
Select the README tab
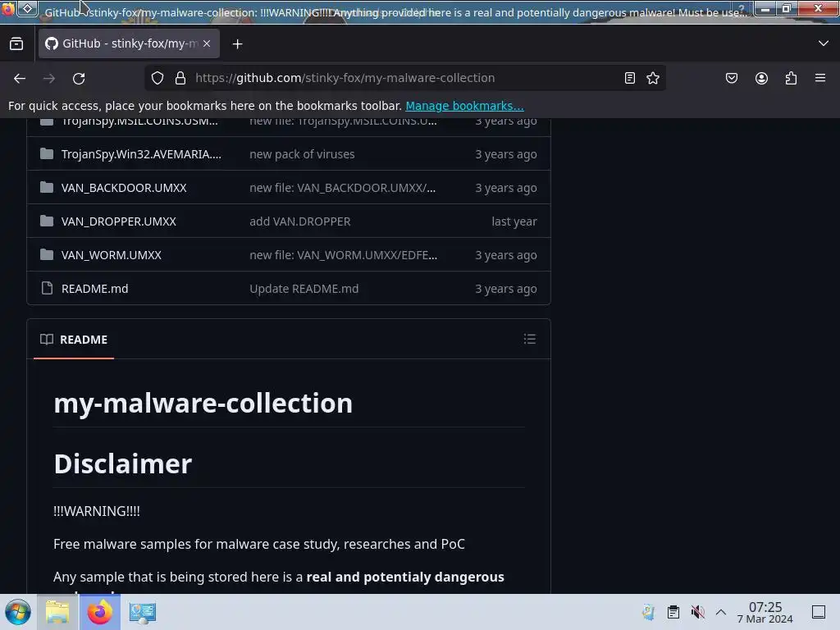tap(74, 340)
